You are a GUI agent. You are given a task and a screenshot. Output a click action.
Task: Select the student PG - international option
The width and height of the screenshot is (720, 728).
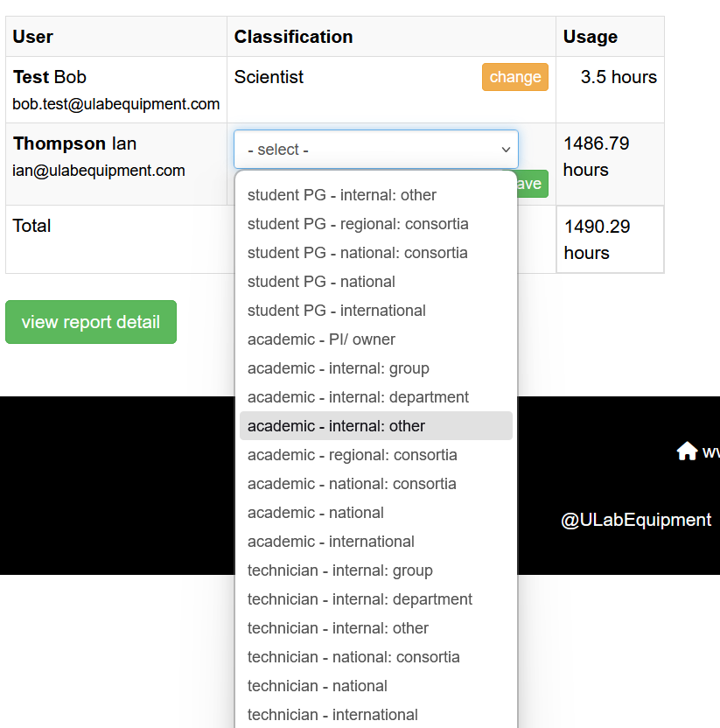(376, 310)
